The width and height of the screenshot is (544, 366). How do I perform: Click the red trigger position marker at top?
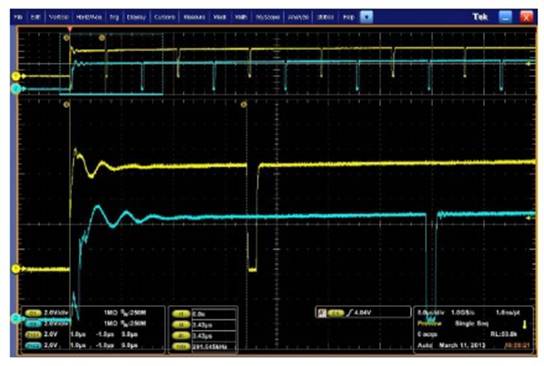pyautogui.click(x=70, y=29)
